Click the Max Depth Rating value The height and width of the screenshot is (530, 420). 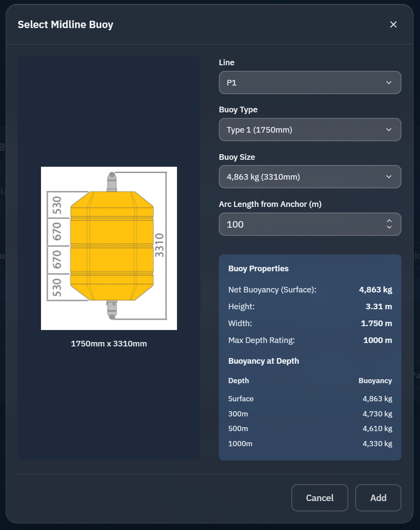click(x=377, y=340)
